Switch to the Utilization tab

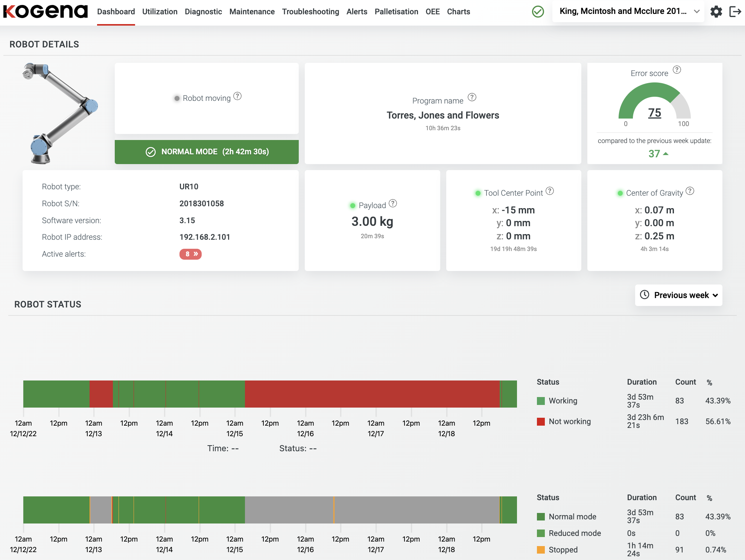click(160, 12)
